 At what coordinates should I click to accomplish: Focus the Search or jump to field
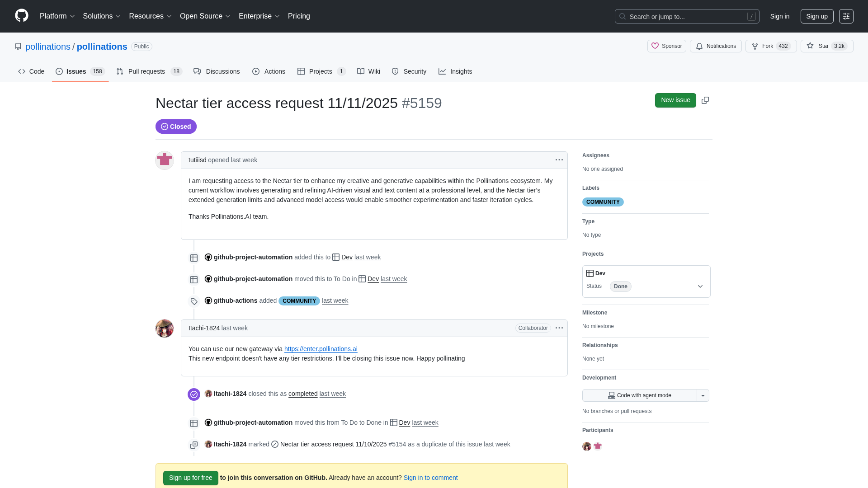pyautogui.click(x=686, y=16)
